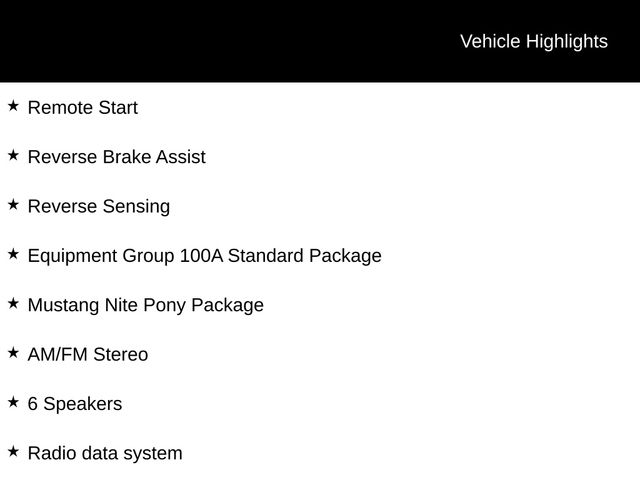Select the Reverse Sensing feature text

[x=98, y=207]
